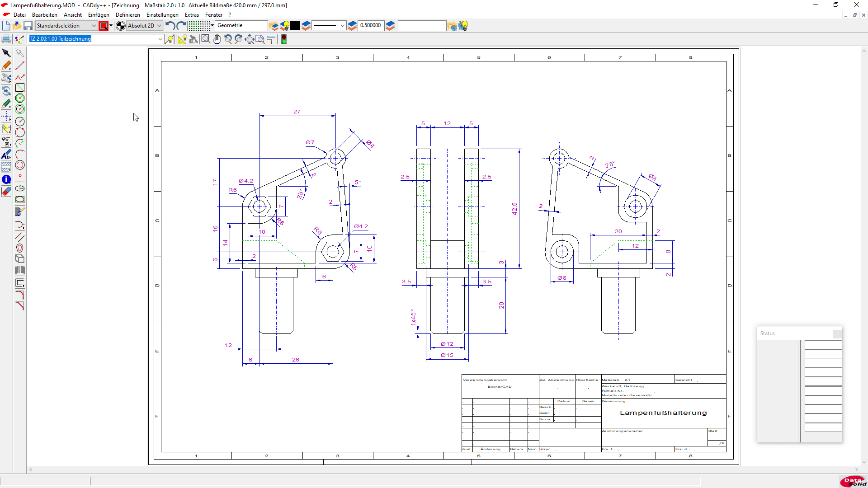The image size is (868, 488).
Task: Click the blue info icon
Action: [6, 179]
